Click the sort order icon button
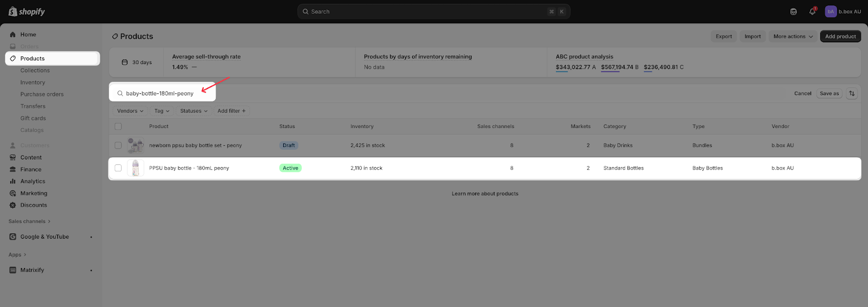 pyautogui.click(x=852, y=93)
